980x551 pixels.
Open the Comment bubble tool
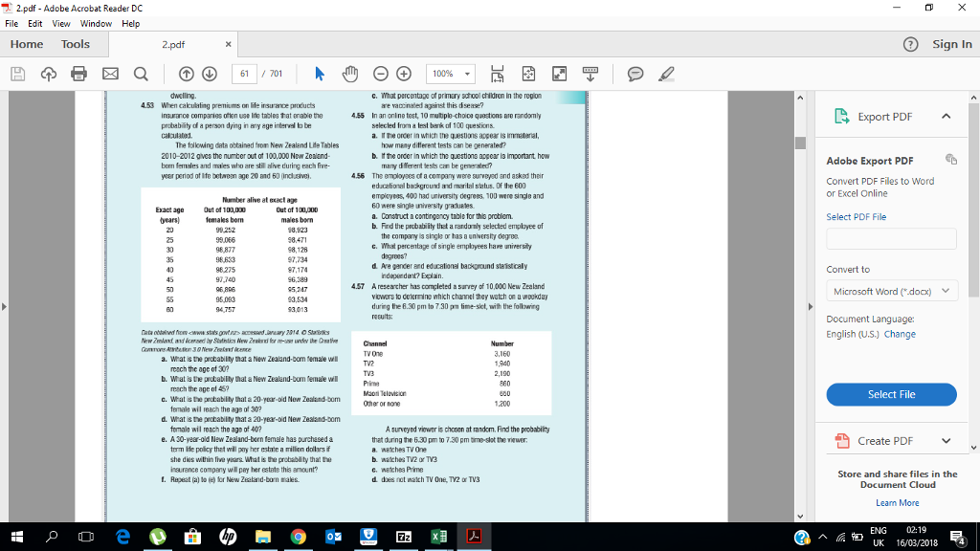click(635, 74)
